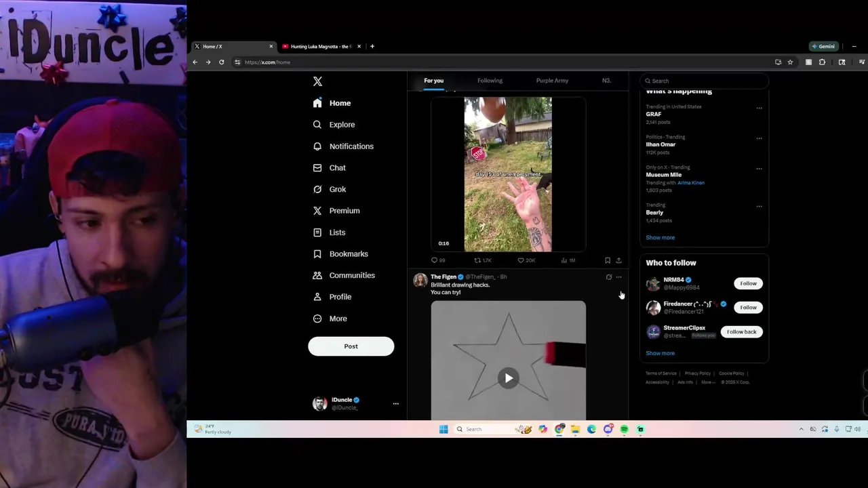Open options for the Ilhan Omar trend

[x=759, y=138]
